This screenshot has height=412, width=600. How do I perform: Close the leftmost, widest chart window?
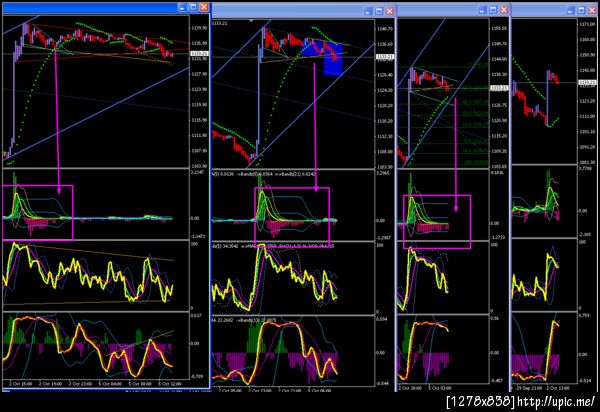point(204,7)
